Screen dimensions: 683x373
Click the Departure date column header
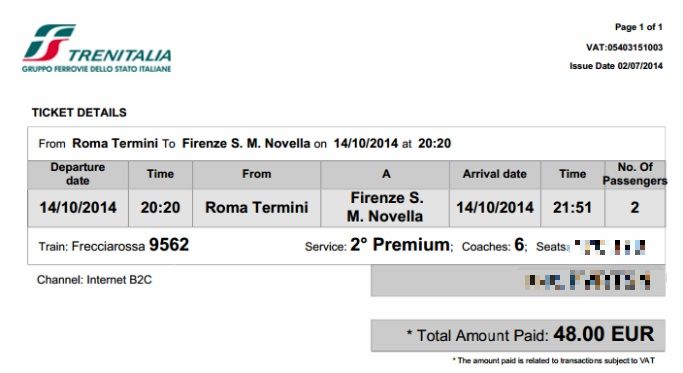[x=78, y=174]
